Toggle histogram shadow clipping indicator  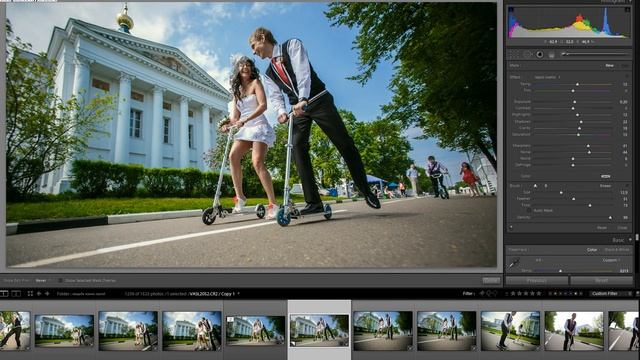point(511,9)
